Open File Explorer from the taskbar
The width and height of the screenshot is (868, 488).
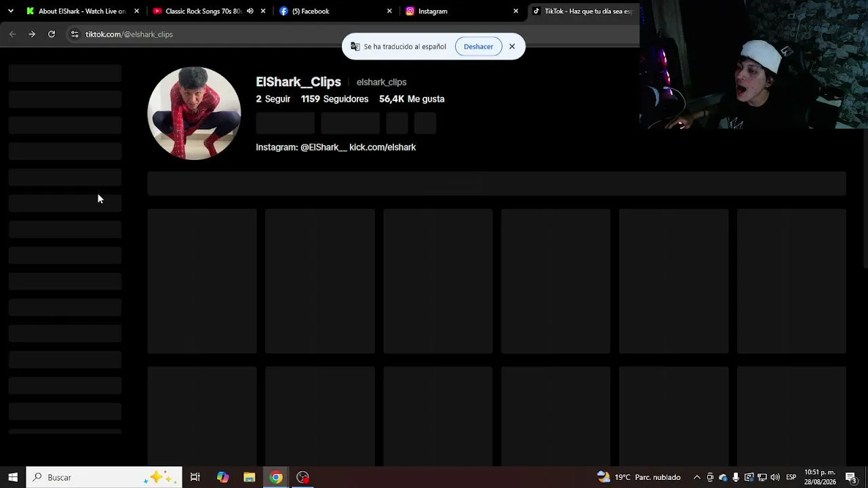(249, 477)
